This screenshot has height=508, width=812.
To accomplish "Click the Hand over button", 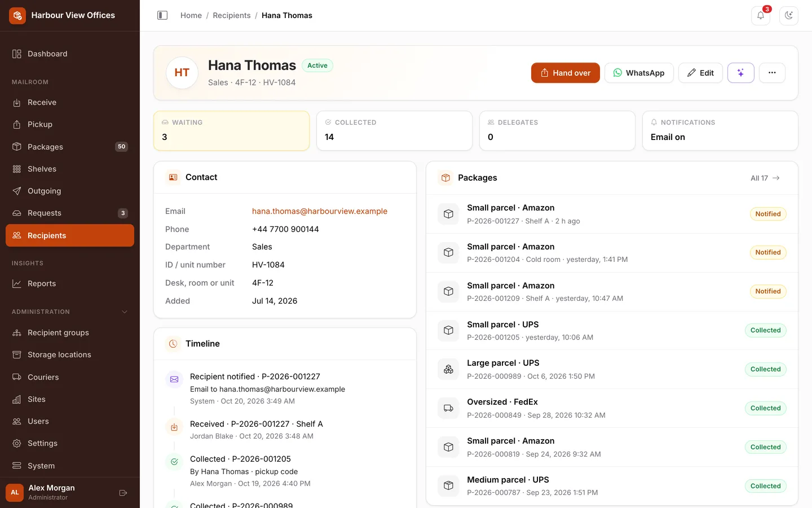I will click(566, 73).
